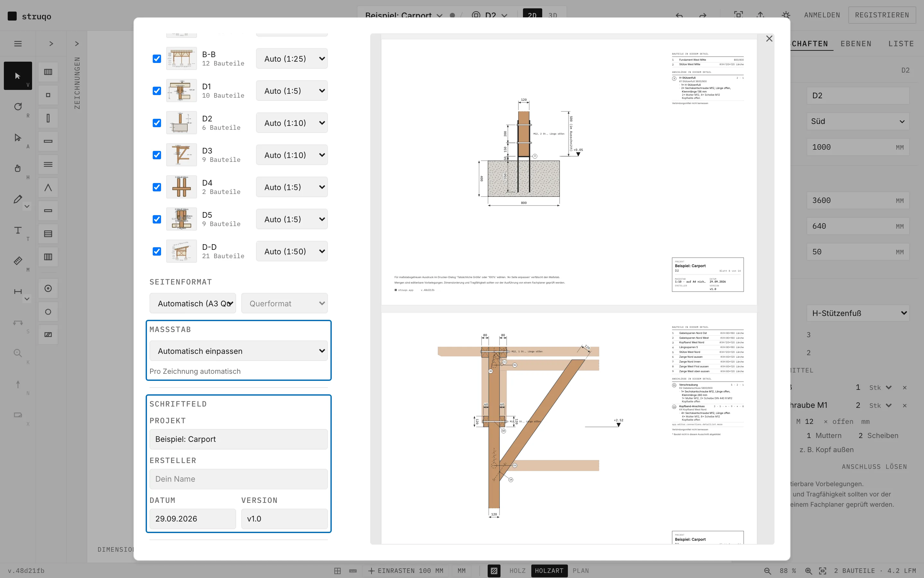924x578 pixels.
Task: Click the redo arrow in the top bar
Action: (x=703, y=15)
